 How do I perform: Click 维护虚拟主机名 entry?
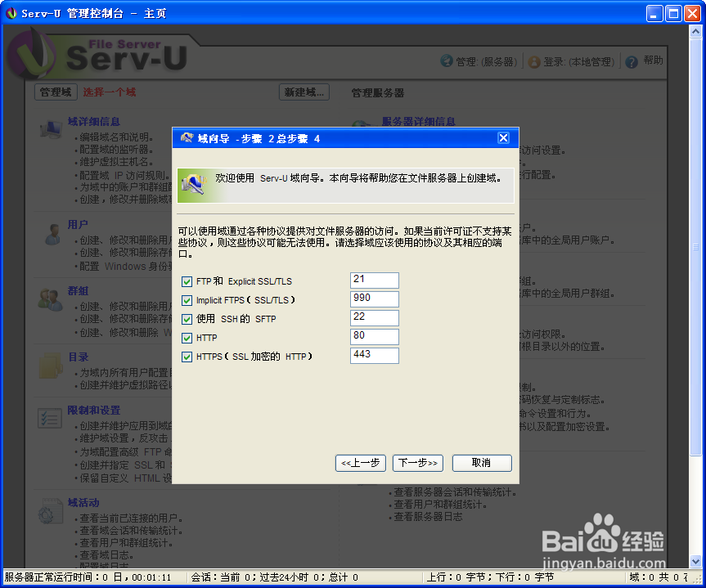point(117,162)
